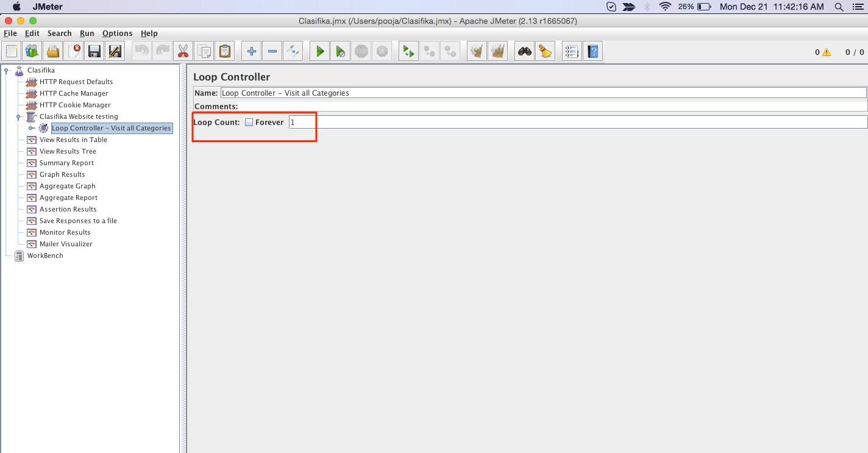Click the Cut scissors icon

pyautogui.click(x=183, y=52)
